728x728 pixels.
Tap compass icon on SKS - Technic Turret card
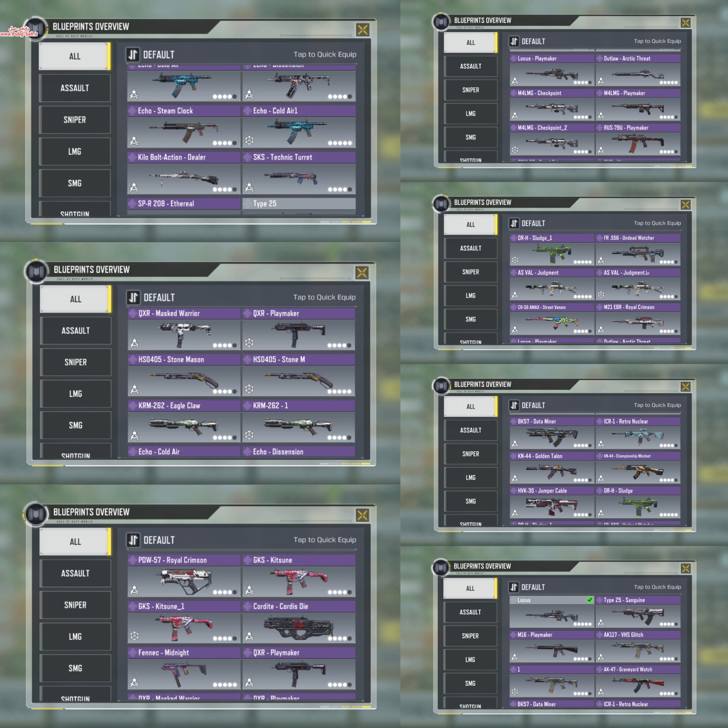[249, 187]
